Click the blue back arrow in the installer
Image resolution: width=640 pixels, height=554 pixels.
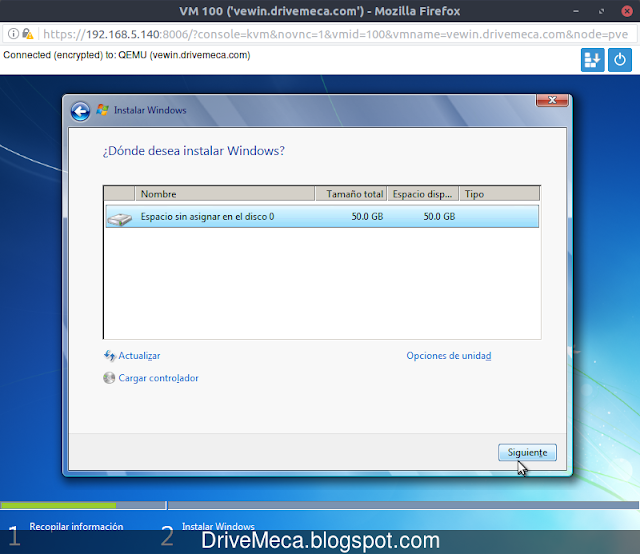point(80,111)
